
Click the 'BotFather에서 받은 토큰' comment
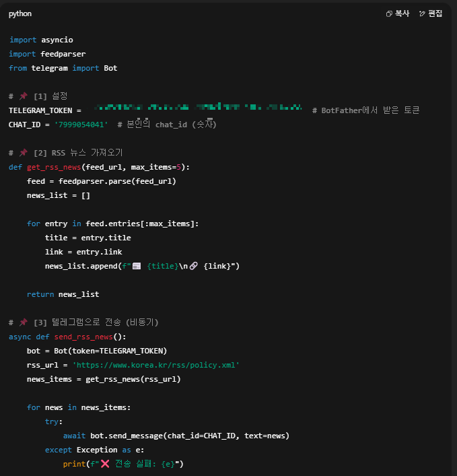(365, 110)
